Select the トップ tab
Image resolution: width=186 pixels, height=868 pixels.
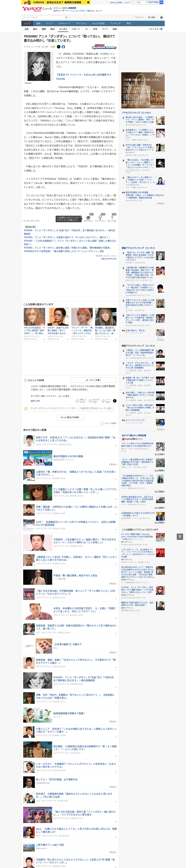pyautogui.click(x=27, y=23)
